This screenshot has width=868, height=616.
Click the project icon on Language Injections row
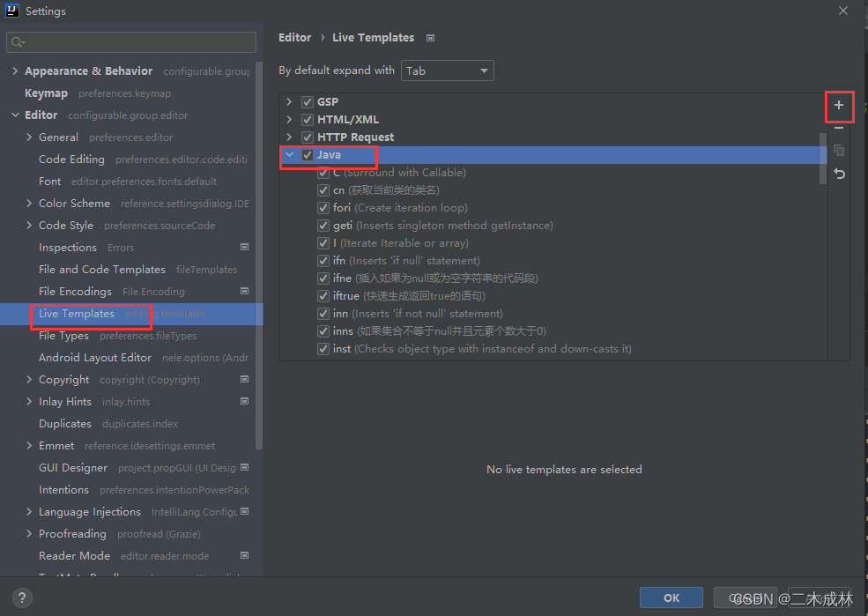click(244, 511)
